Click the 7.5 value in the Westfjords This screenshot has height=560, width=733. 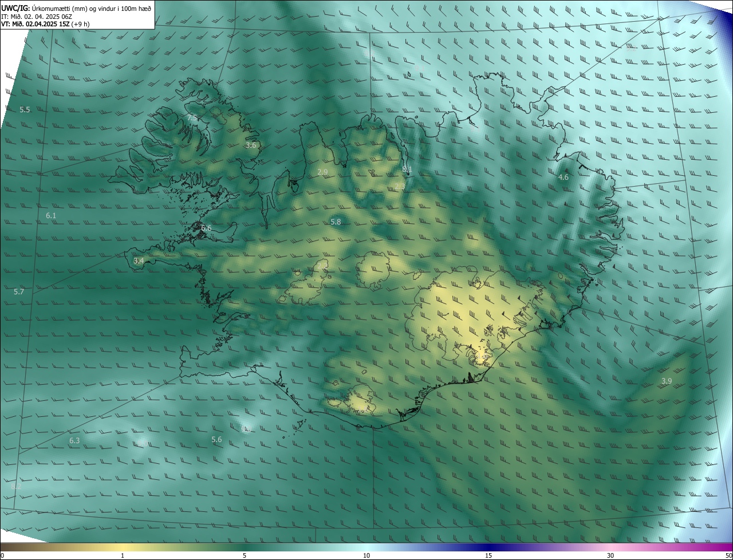click(x=192, y=118)
